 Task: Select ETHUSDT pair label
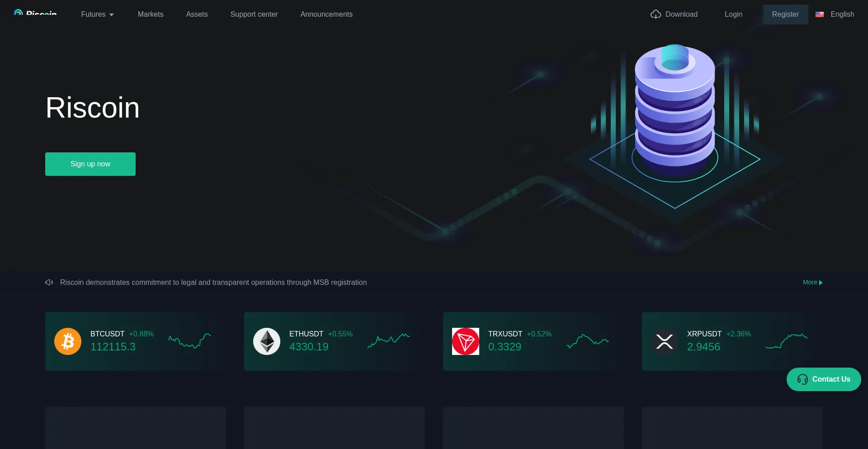[x=306, y=334]
